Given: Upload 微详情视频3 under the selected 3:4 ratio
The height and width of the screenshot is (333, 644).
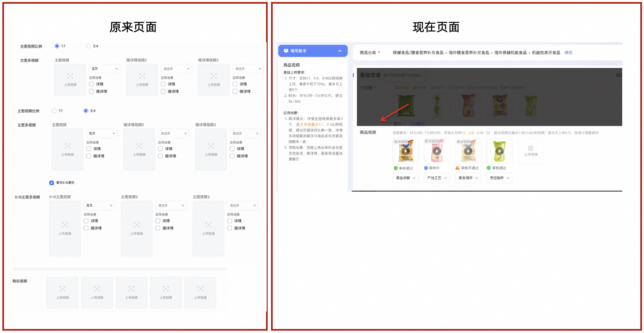Looking at the screenshot, I should pos(211,149).
